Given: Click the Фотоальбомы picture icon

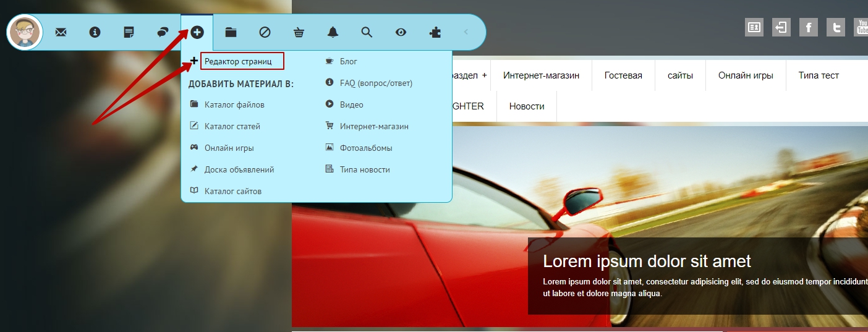Looking at the screenshot, I should click(x=330, y=147).
